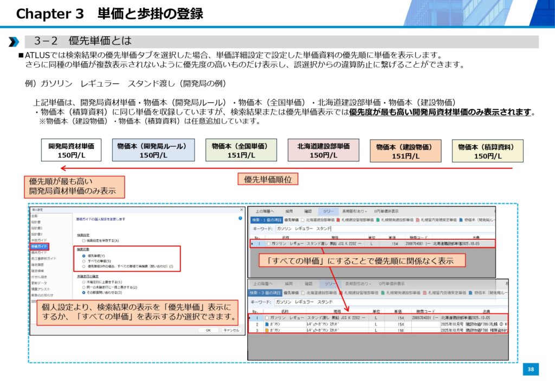Click the blue help icon in settings dialog

pyautogui.click(x=240, y=219)
